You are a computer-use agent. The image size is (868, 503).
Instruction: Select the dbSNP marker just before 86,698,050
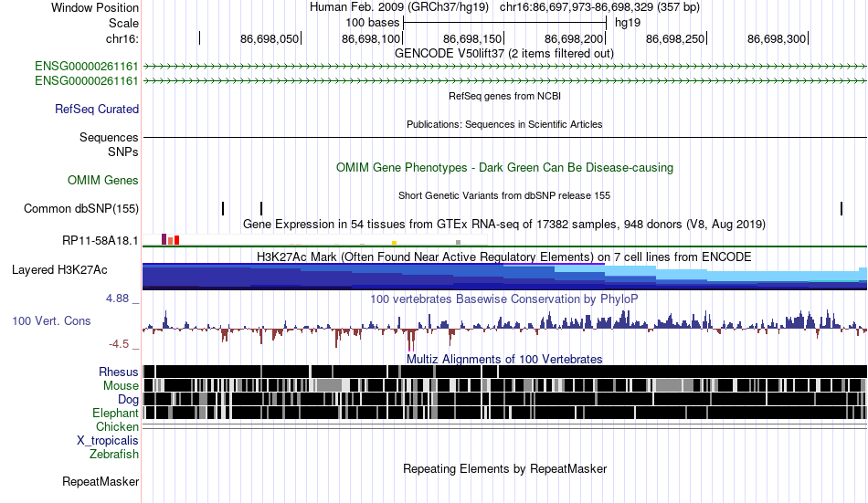click(261, 209)
